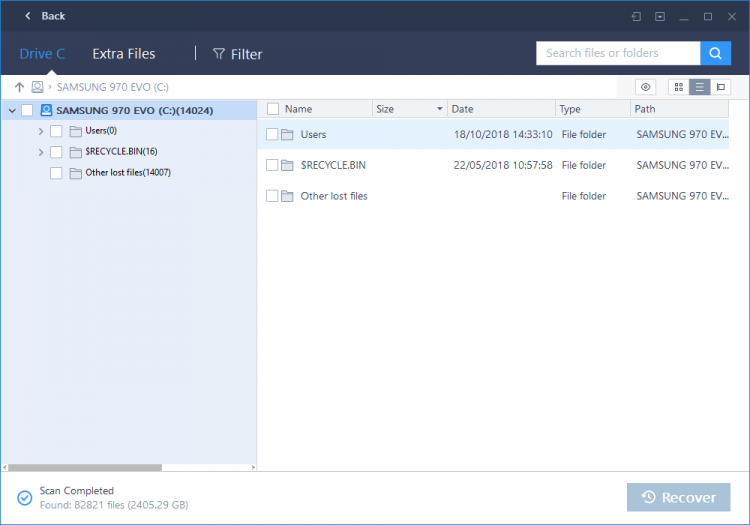The image size is (750, 525).
Task: Go Back to previous screen
Action: pyautogui.click(x=45, y=16)
